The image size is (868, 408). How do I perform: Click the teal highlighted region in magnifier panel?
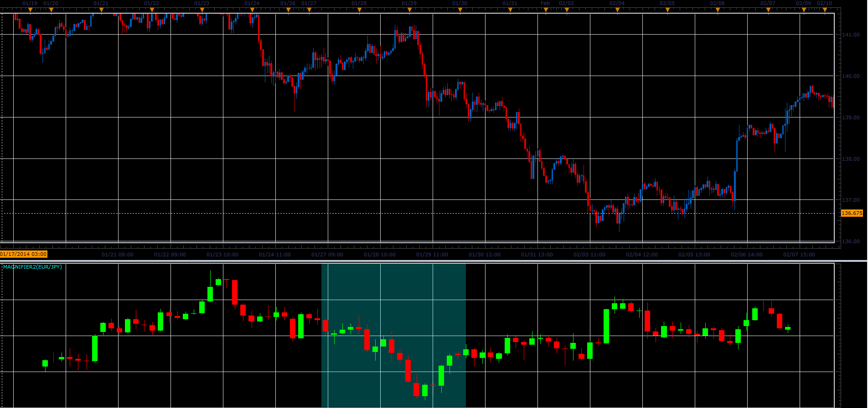pos(393,335)
